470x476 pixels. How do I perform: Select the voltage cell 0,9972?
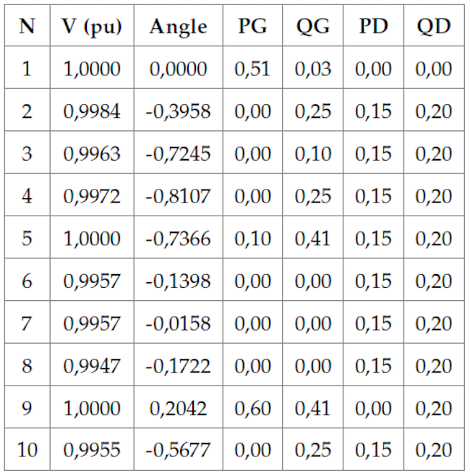[92, 196]
